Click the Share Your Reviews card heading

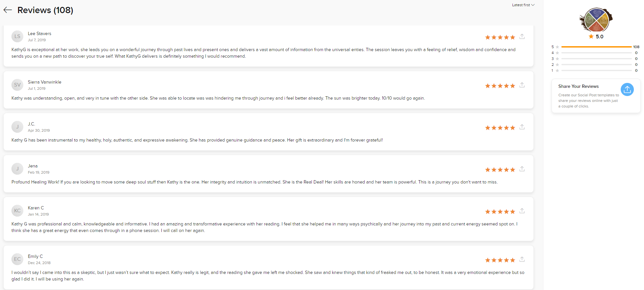(x=578, y=86)
